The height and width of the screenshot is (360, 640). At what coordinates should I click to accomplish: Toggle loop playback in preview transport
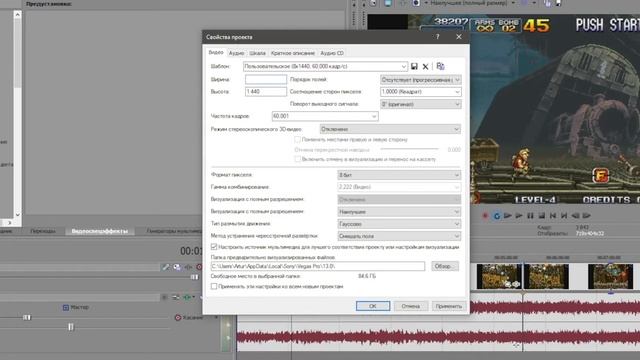(x=496, y=216)
